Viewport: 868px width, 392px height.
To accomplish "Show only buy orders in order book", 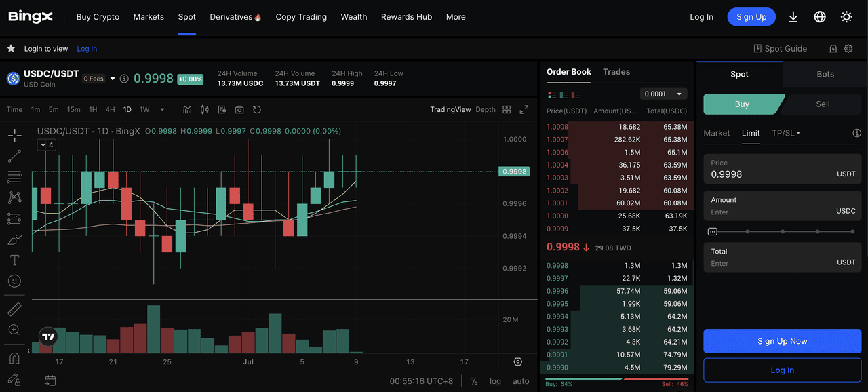I will click(564, 94).
